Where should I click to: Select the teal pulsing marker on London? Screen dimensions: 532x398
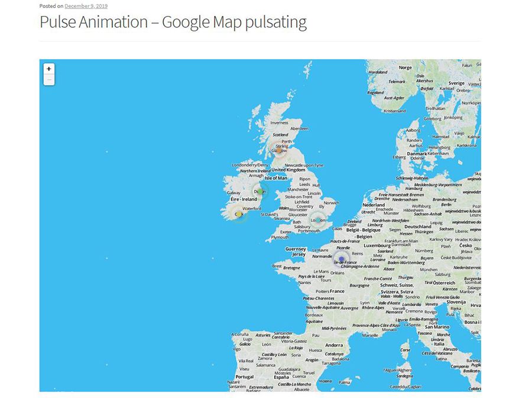click(x=317, y=220)
